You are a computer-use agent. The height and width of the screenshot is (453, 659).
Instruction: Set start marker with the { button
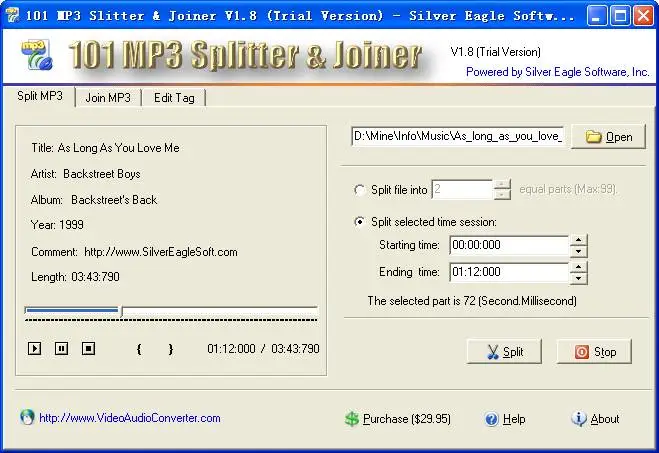(139, 349)
